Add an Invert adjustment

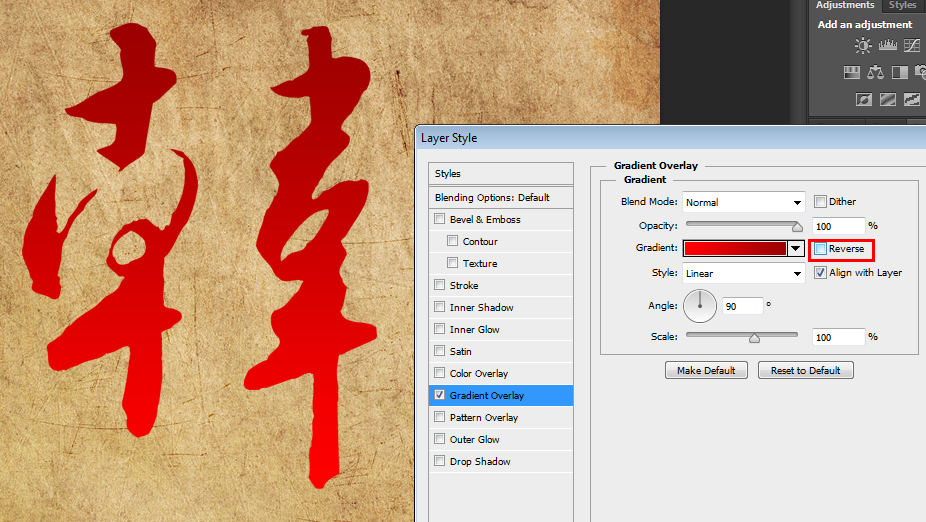click(x=863, y=99)
